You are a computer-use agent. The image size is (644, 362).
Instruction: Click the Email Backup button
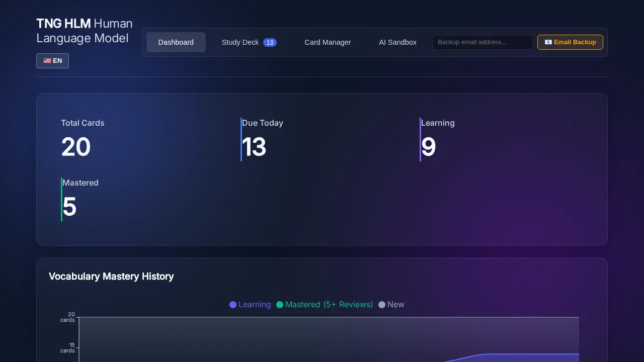(x=570, y=42)
